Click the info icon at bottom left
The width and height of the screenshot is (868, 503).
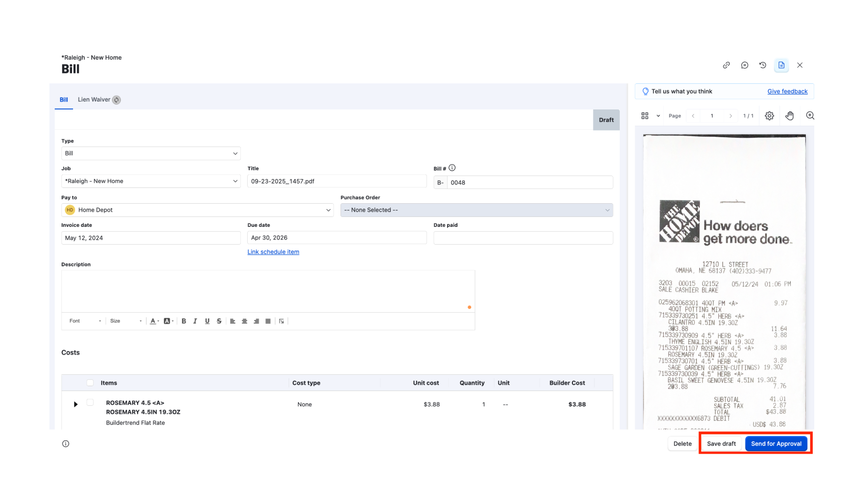coord(66,444)
